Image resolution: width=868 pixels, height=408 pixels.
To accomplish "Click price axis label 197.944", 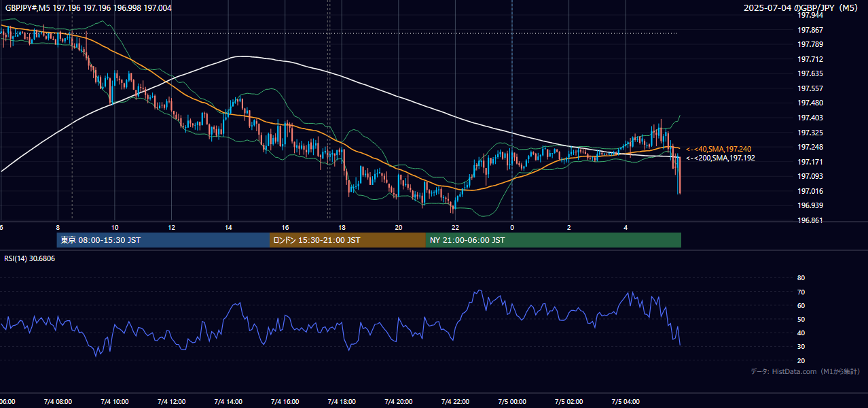I will point(810,15).
